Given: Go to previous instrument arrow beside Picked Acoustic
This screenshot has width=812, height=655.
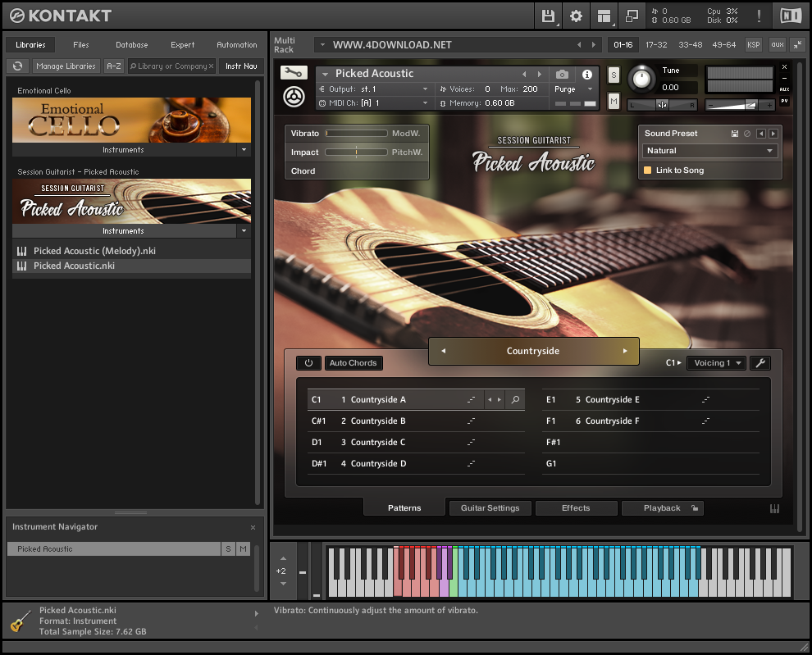Looking at the screenshot, I should [x=524, y=74].
